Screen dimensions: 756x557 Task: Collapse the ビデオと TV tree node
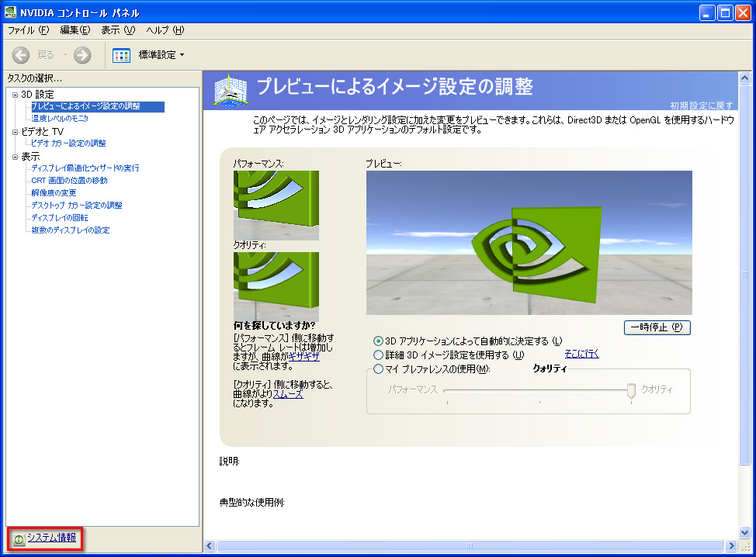click(15, 132)
